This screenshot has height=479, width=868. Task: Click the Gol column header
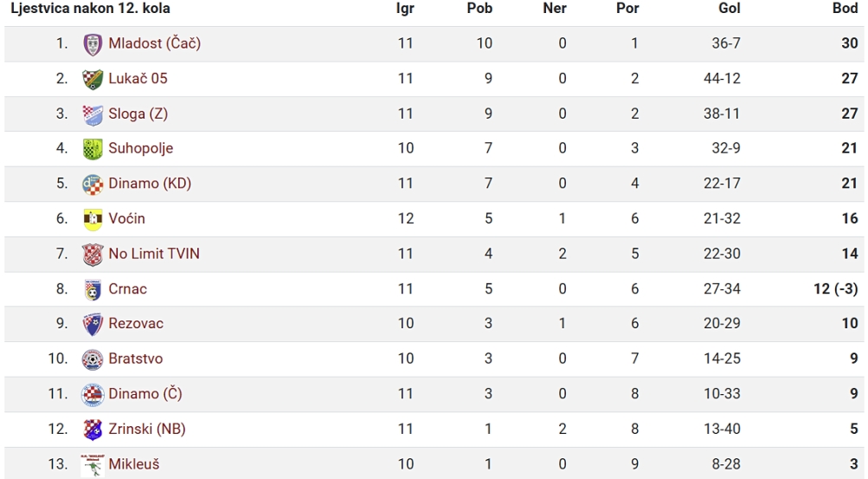pos(730,9)
